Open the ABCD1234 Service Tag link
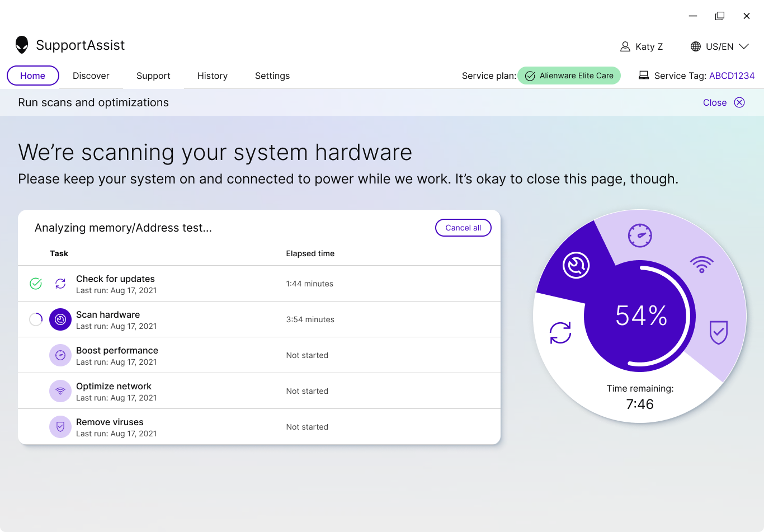This screenshot has width=764, height=532. pyautogui.click(x=732, y=76)
